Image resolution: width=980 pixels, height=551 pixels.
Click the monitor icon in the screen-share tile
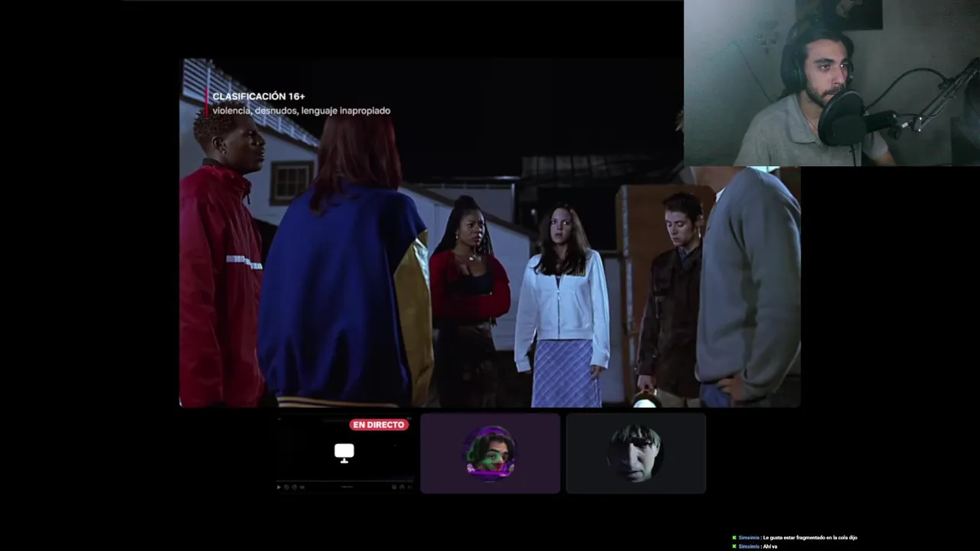pyautogui.click(x=345, y=453)
